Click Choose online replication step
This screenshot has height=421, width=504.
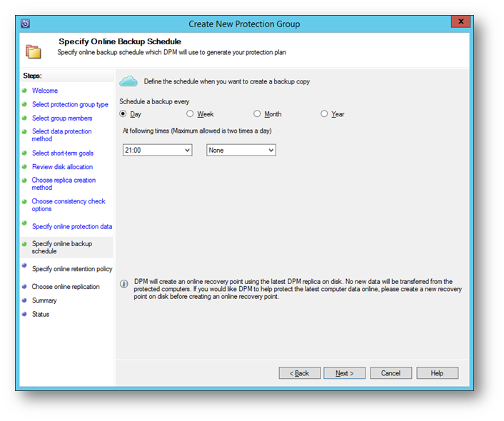click(66, 287)
